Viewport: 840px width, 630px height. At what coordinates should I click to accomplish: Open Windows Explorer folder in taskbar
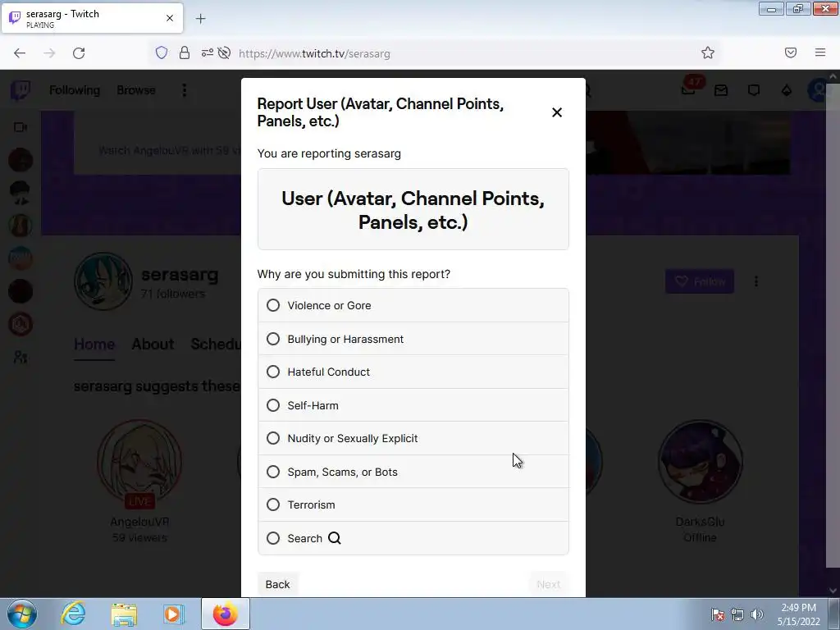124,614
